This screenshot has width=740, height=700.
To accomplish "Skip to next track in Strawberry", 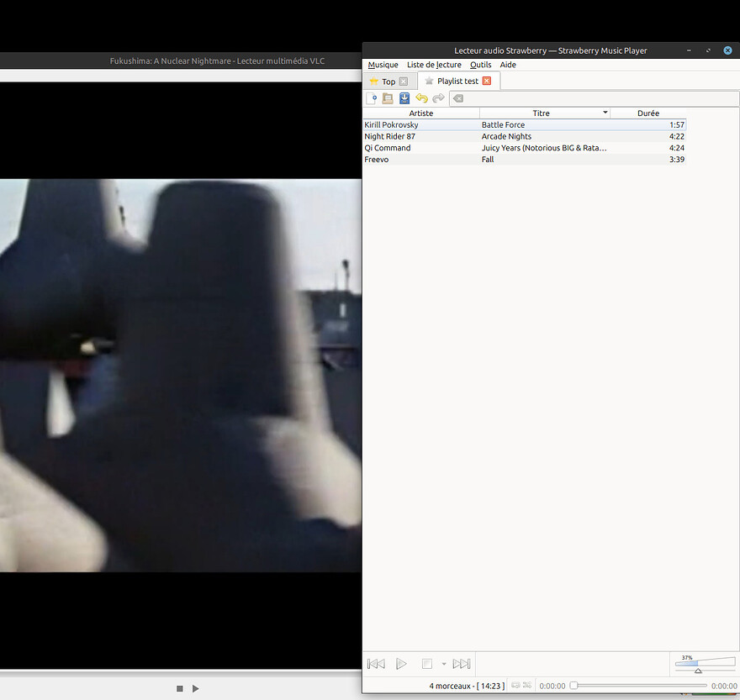I will click(x=461, y=664).
